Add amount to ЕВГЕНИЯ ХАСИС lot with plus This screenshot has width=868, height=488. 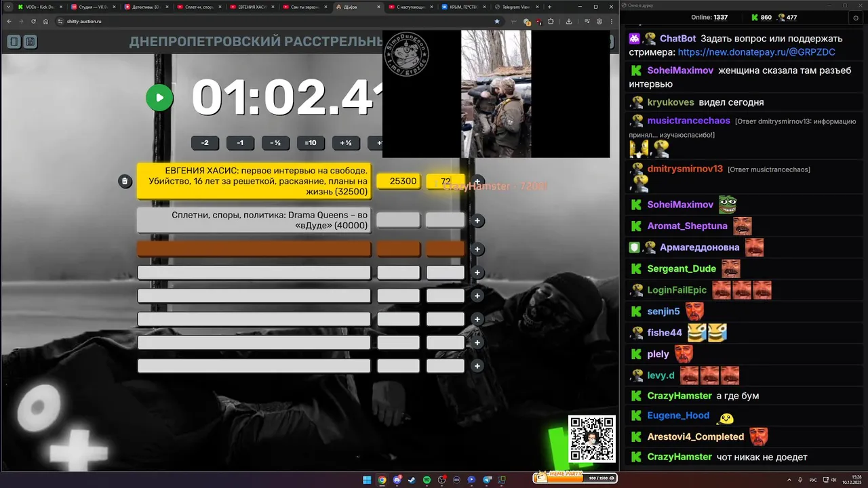(477, 181)
